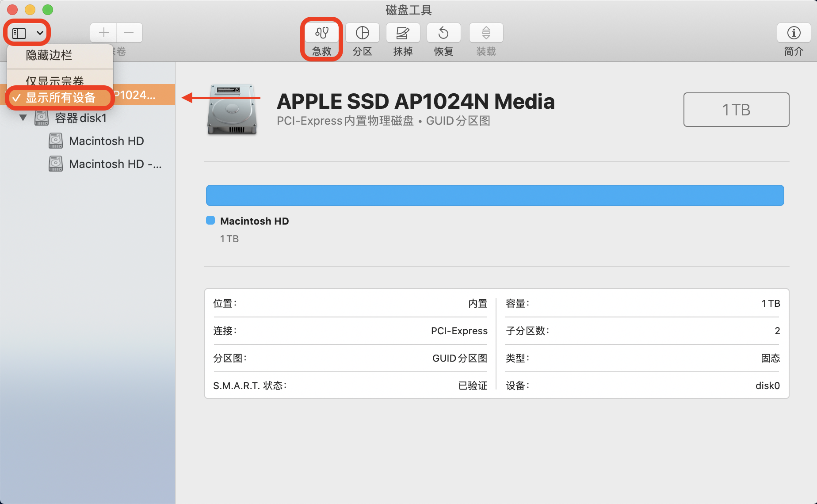Viewport: 817px width, 504px height.
Task: Select 容器 disk1 in the sidebar
Action: point(80,118)
